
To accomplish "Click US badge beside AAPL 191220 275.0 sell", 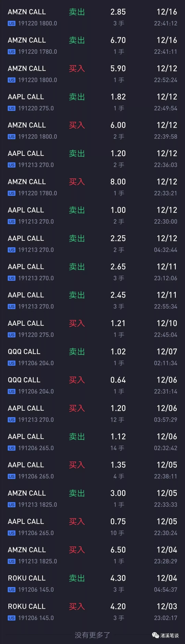I will (11, 108).
